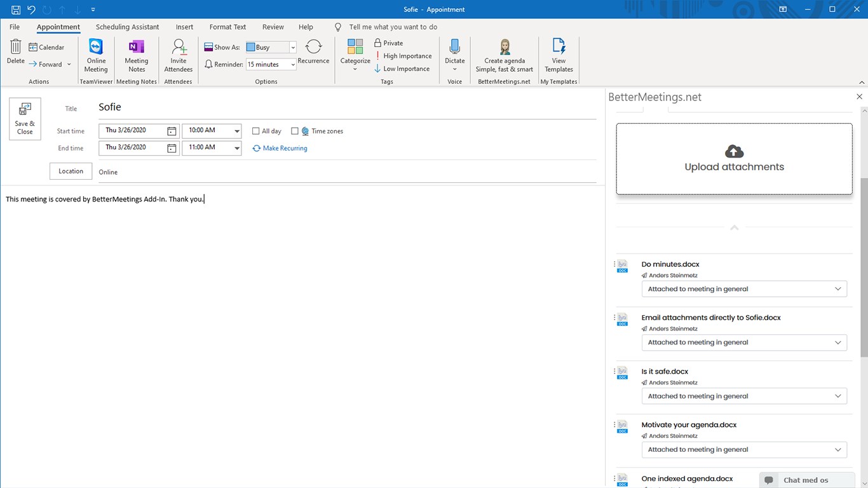Screen dimensions: 868x488
Task: Open the Help tab
Action: (x=306, y=27)
